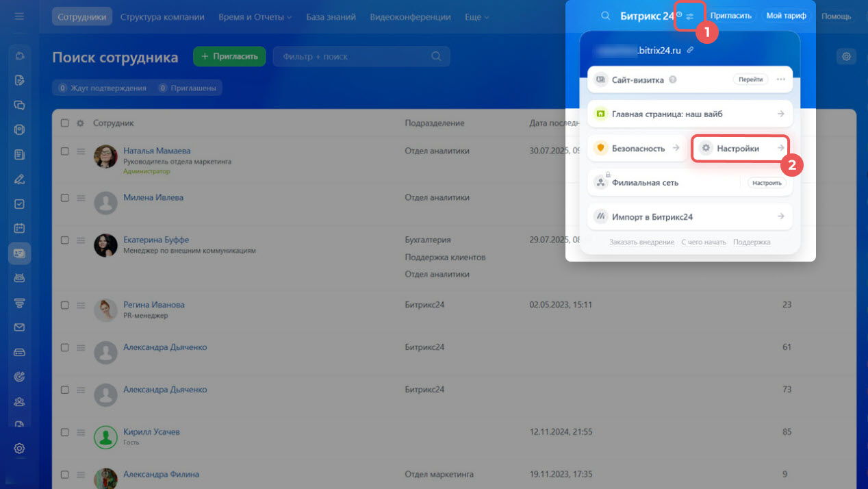Click the magnifier icon left of Битрикс24 logo
The image size is (868, 489).
click(x=605, y=16)
